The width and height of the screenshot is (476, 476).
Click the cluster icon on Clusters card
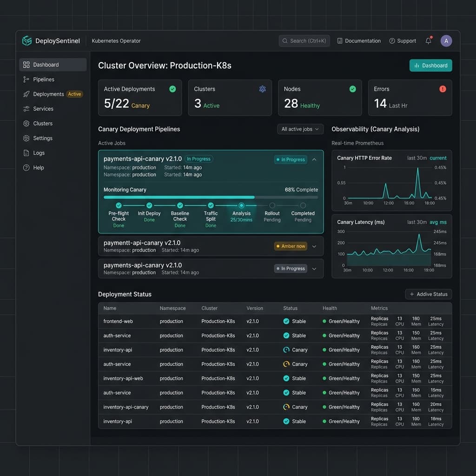(263, 89)
